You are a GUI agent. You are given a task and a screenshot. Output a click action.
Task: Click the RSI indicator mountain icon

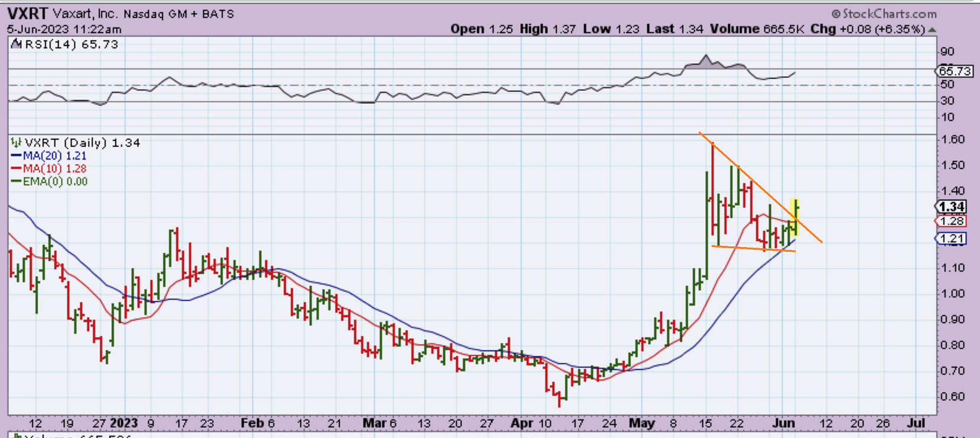17,44
